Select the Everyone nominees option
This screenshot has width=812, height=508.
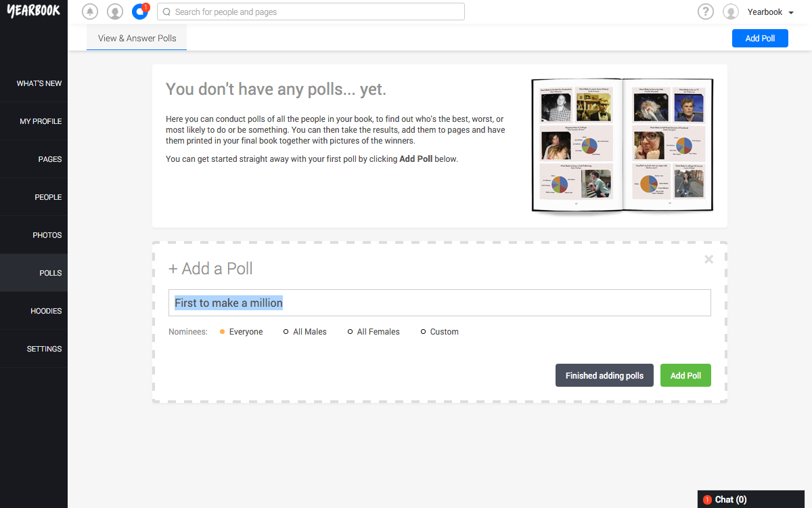pyautogui.click(x=242, y=332)
